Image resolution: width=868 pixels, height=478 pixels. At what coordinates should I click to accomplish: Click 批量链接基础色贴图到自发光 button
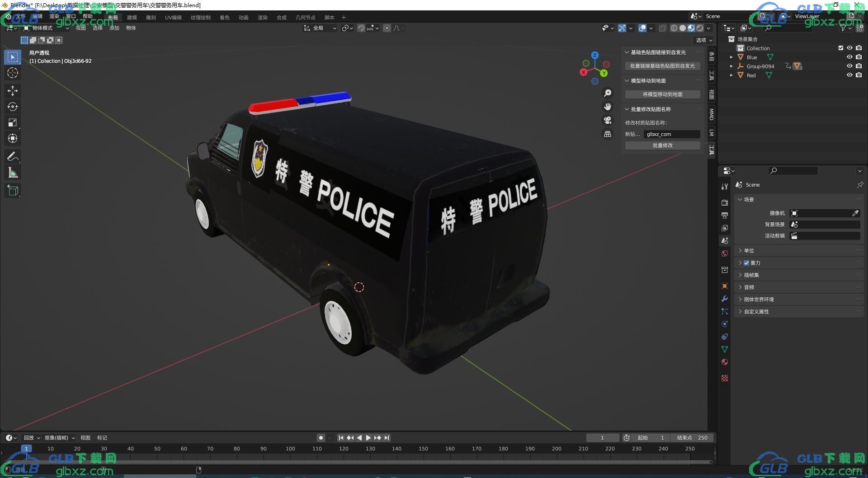[x=662, y=66]
